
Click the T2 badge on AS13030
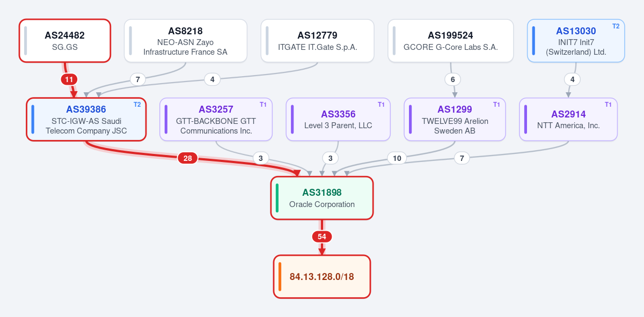coord(616,26)
